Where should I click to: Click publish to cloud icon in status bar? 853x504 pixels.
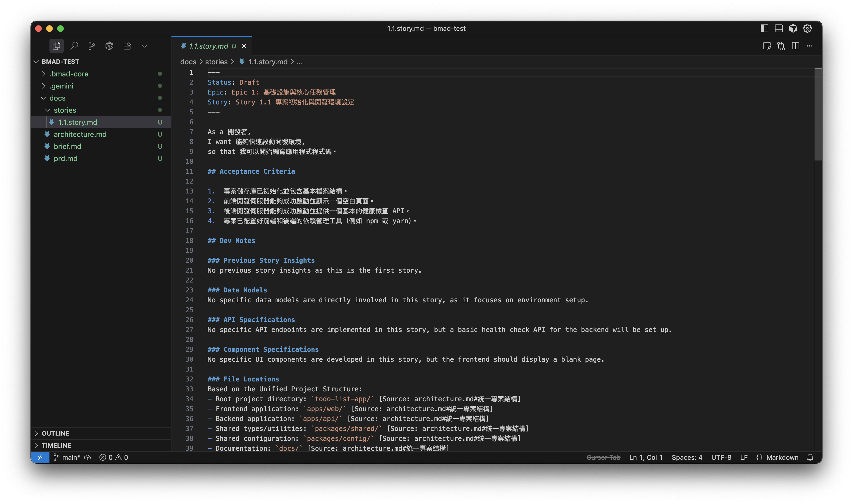point(88,457)
